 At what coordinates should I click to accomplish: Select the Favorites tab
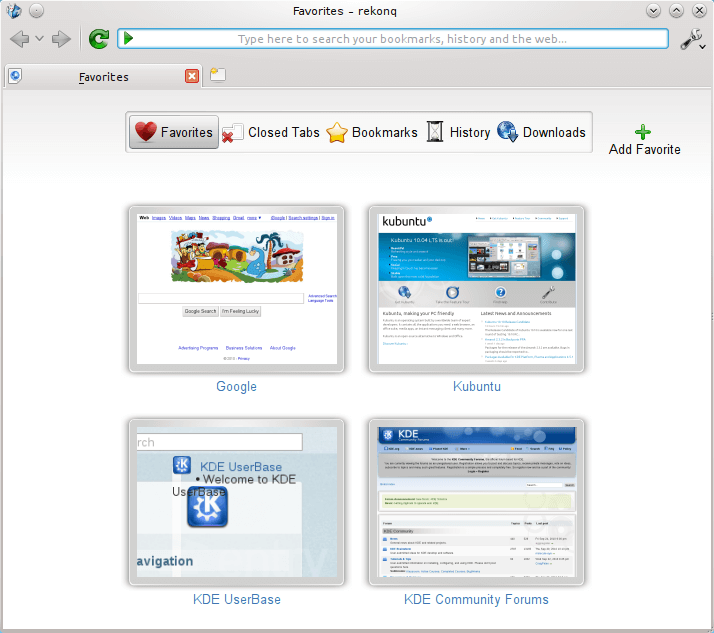click(103, 76)
